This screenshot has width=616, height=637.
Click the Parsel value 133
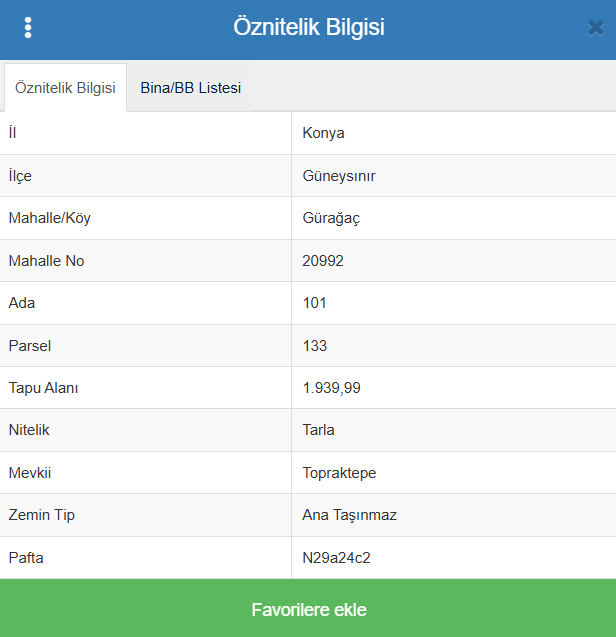coord(315,346)
